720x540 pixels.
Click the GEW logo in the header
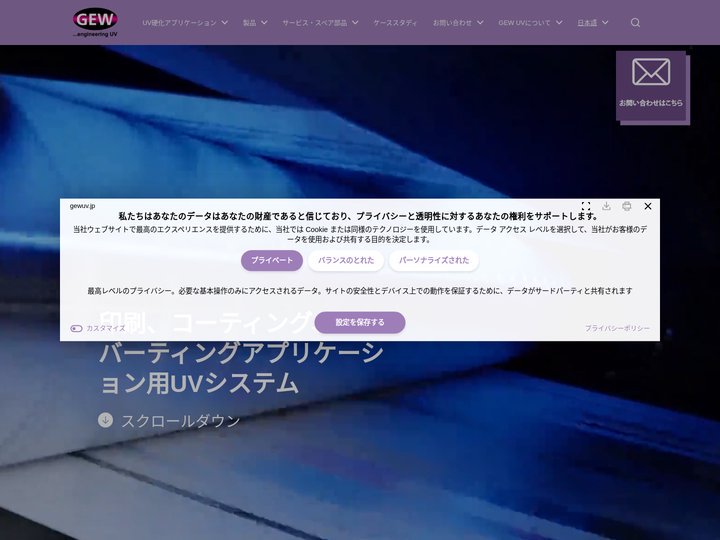pyautogui.click(x=95, y=22)
